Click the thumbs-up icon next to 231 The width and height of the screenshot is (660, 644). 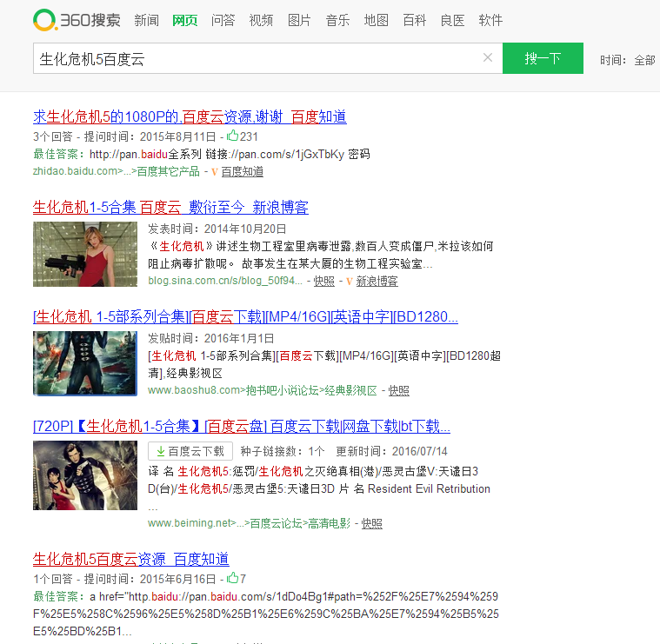(232, 136)
